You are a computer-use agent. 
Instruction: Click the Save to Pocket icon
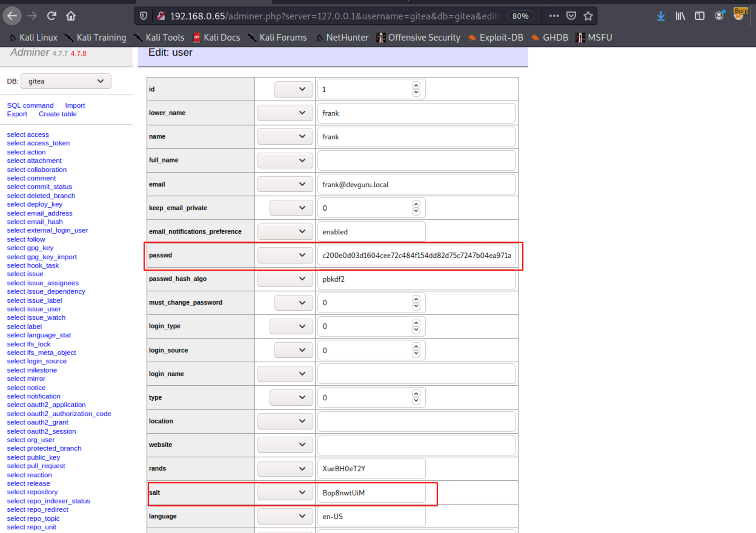pyautogui.click(x=571, y=16)
